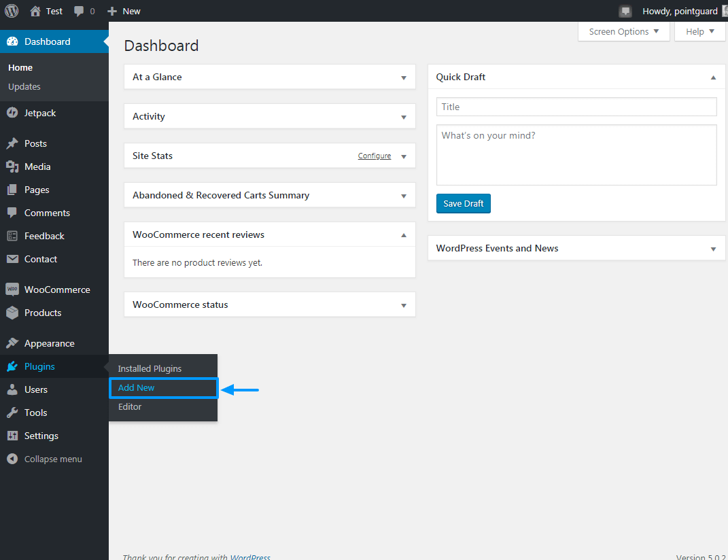
Task: Click the notifications icon near Howdy
Action: click(x=625, y=12)
